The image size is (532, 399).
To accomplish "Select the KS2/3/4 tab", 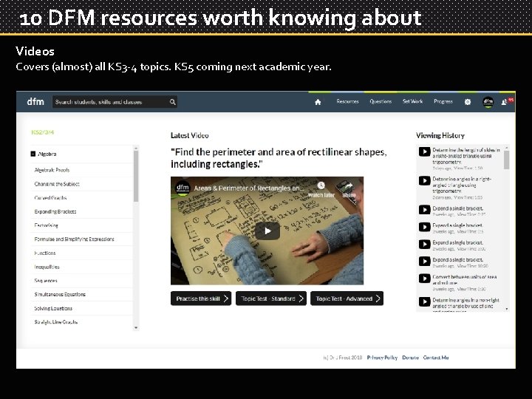I will point(42,132).
